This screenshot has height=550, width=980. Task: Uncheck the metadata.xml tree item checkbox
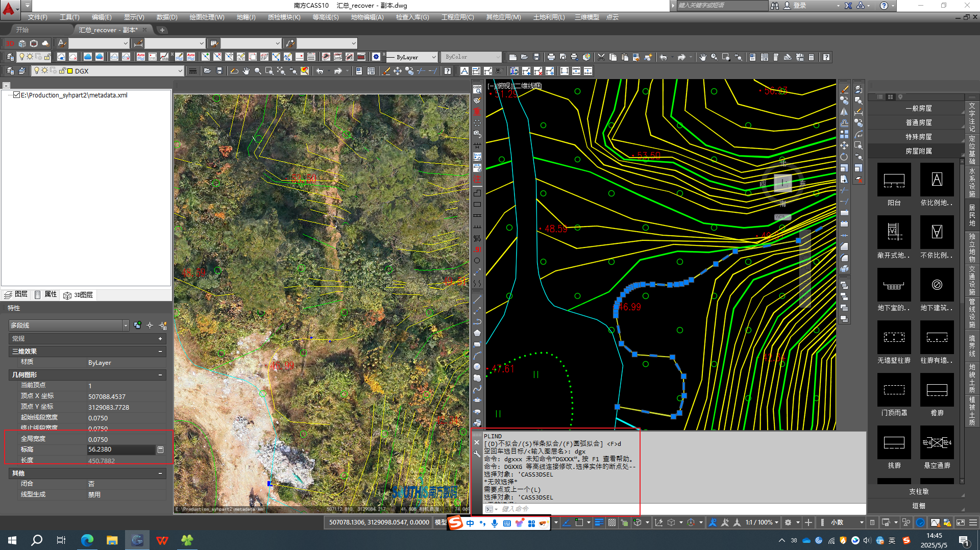point(17,95)
